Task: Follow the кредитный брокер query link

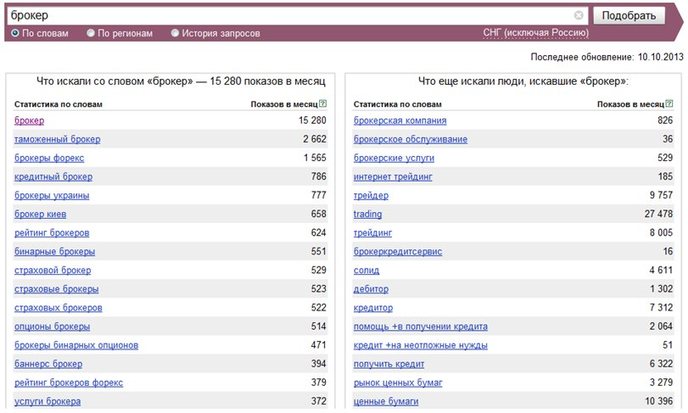Action: (x=53, y=177)
